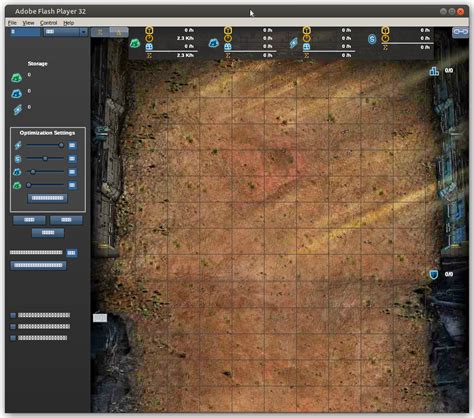Toggle the third checkbox at bottom left
Screen dimensions: 474x418
click(13, 338)
